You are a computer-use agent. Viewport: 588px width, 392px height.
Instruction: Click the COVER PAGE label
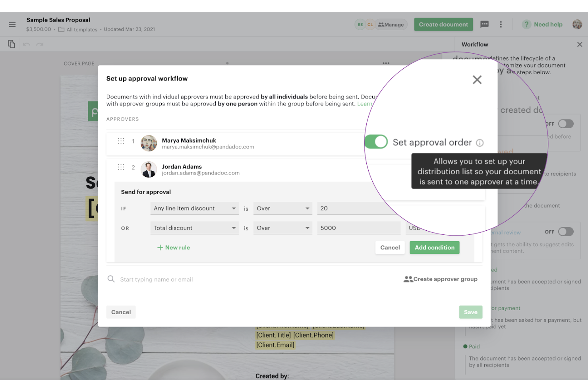pos(79,64)
